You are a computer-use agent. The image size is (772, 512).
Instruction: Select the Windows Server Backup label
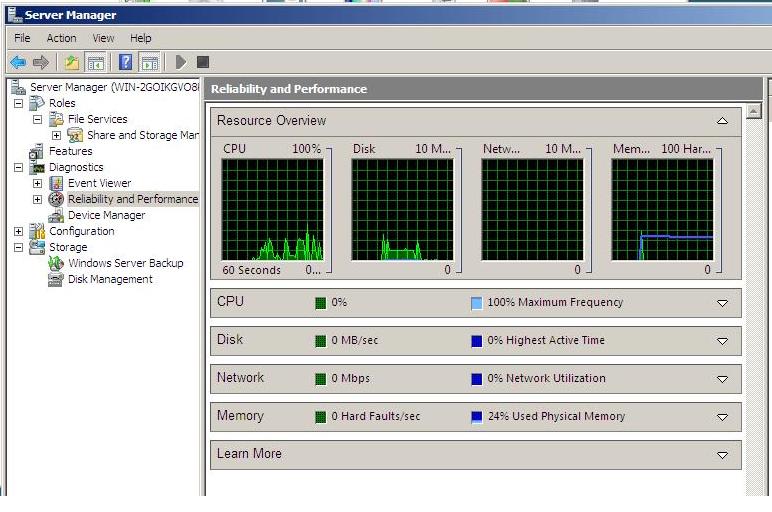tap(126, 263)
